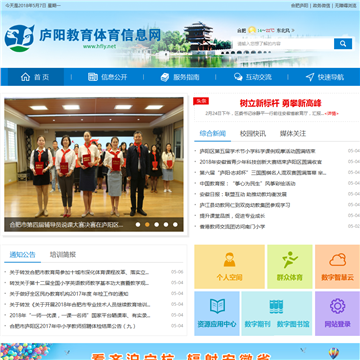Open the 群众体育 tile
The height and width of the screenshot is (360, 360).
coord(290,267)
